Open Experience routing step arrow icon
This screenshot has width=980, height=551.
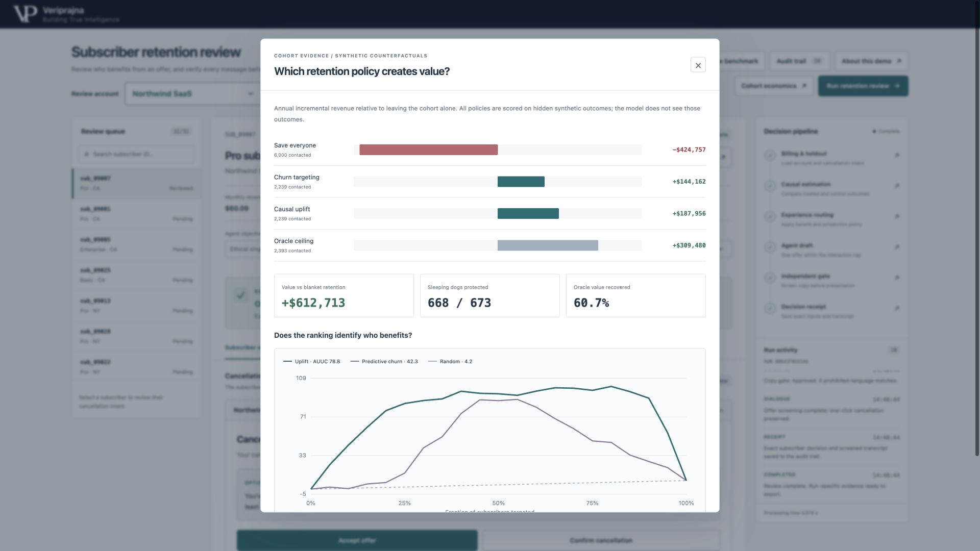[897, 216]
